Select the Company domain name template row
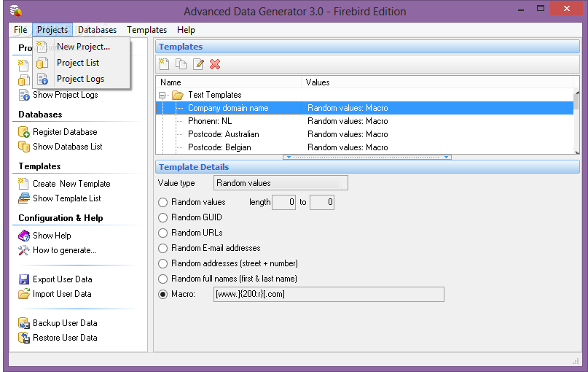Viewport: 588px width, 372px height. pyautogui.click(x=364, y=108)
